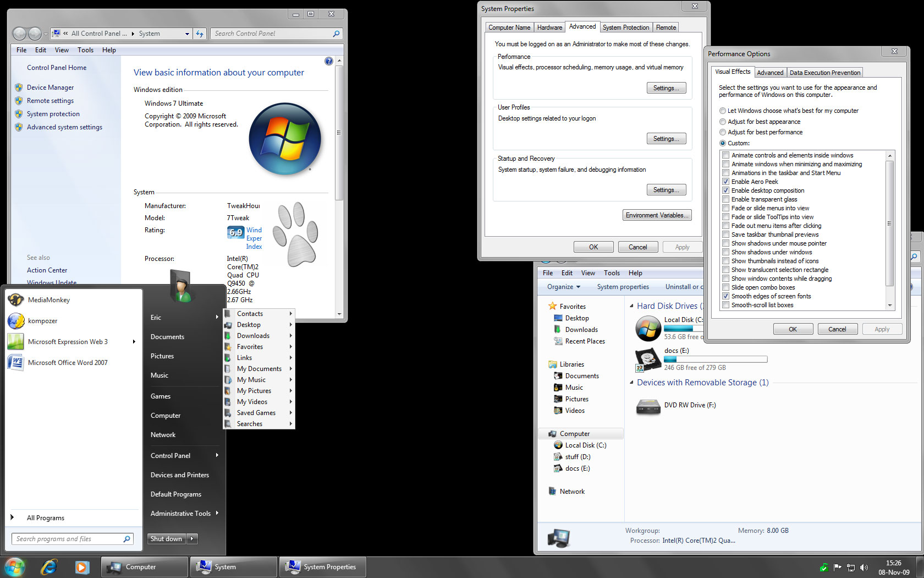This screenshot has width=924, height=578.
Task: Click docs (E:) capacity bar
Action: (x=716, y=359)
